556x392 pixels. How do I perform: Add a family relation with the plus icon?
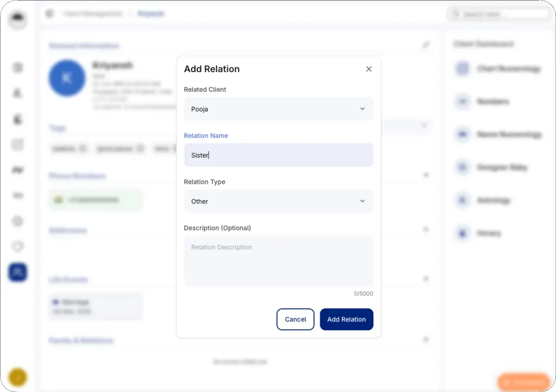click(x=426, y=340)
